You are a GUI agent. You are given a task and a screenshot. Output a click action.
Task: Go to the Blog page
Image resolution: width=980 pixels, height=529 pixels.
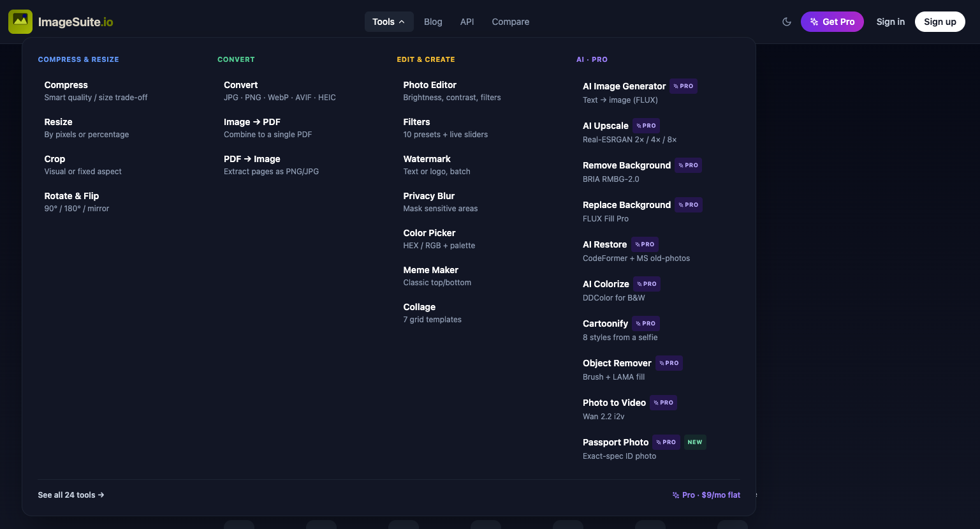pos(433,22)
